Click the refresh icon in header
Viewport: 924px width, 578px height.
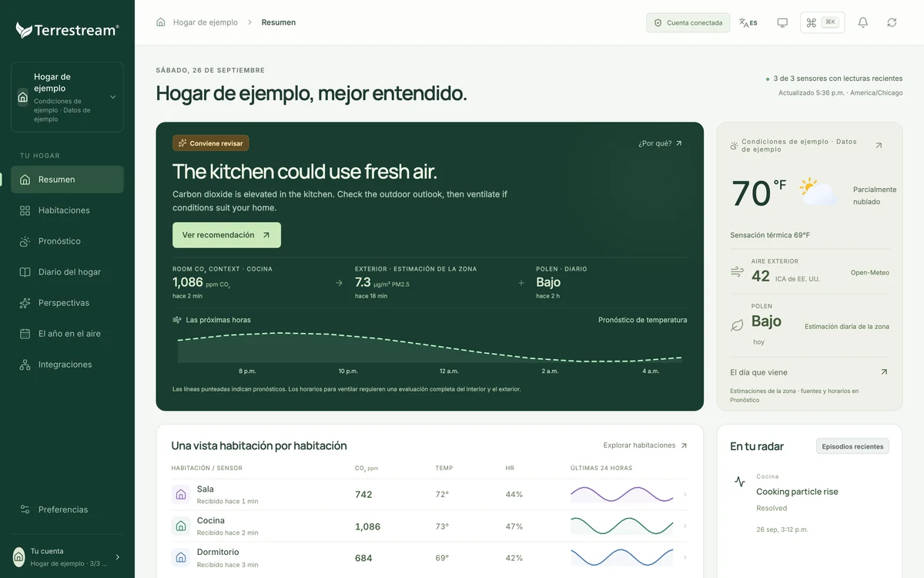[892, 22]
